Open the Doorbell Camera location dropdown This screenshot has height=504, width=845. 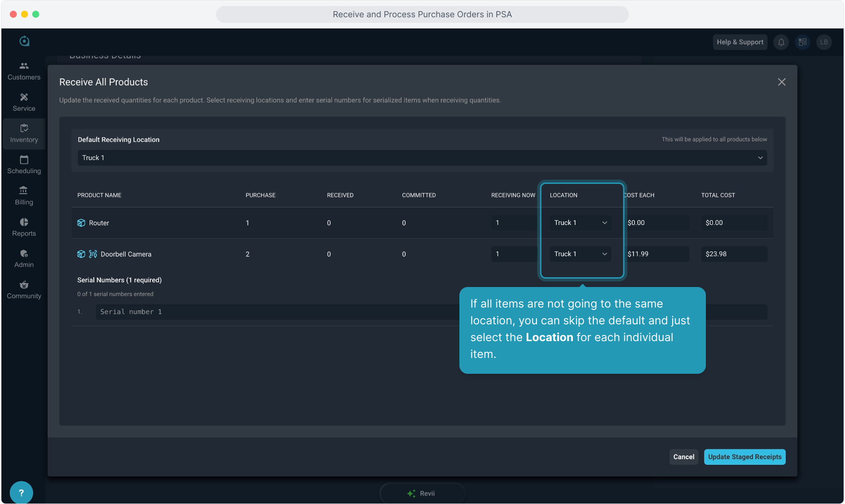click(x=580, y=254)
